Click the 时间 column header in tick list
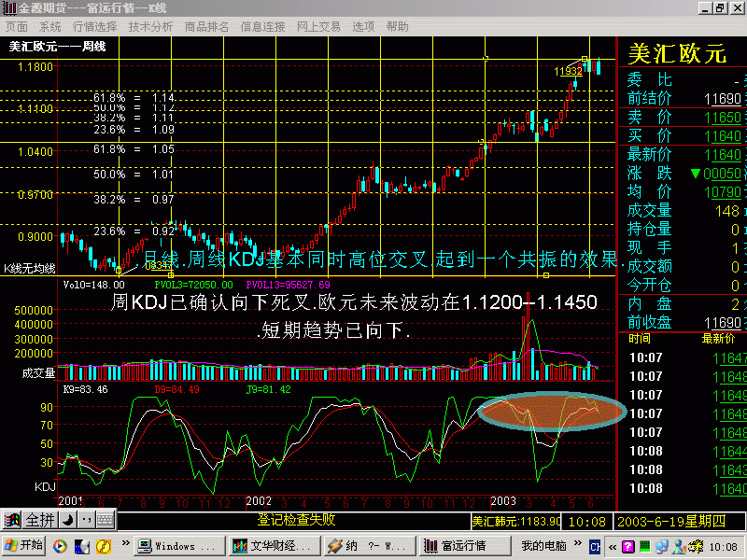The width and height of the screenshot is (747, 560). (x=640, y=339)
